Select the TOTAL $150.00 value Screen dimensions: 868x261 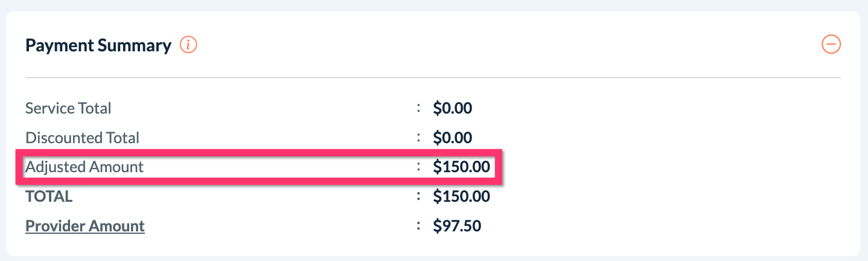point(461,196)
